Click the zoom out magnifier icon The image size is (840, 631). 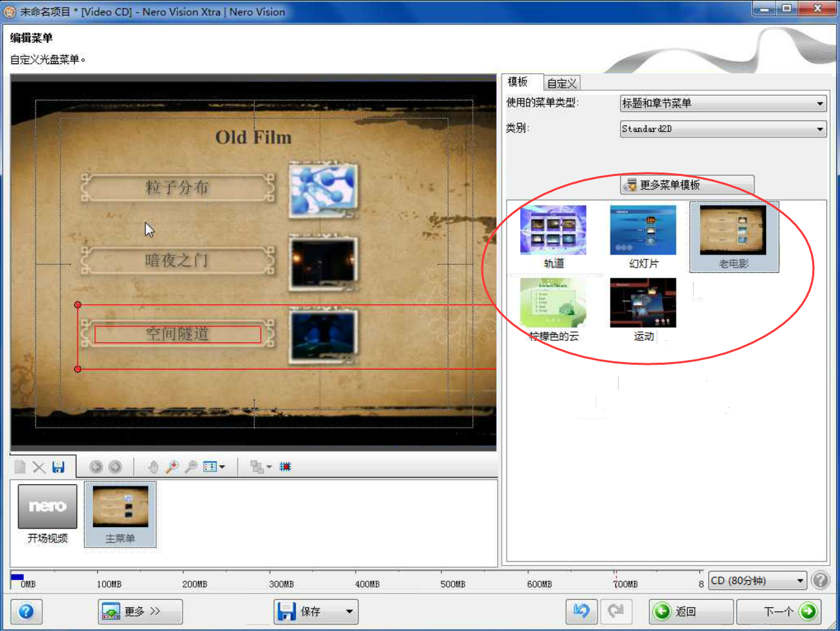coord(191,467)
